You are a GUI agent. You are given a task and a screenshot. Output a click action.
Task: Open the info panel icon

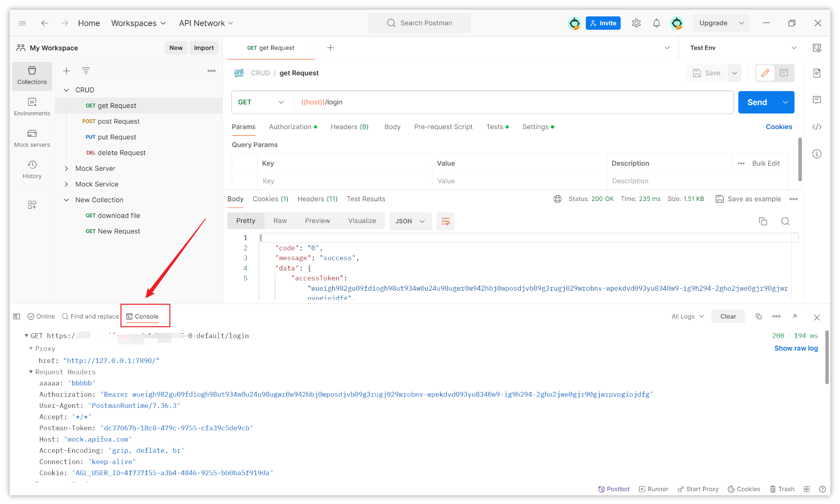click(818, 154)
